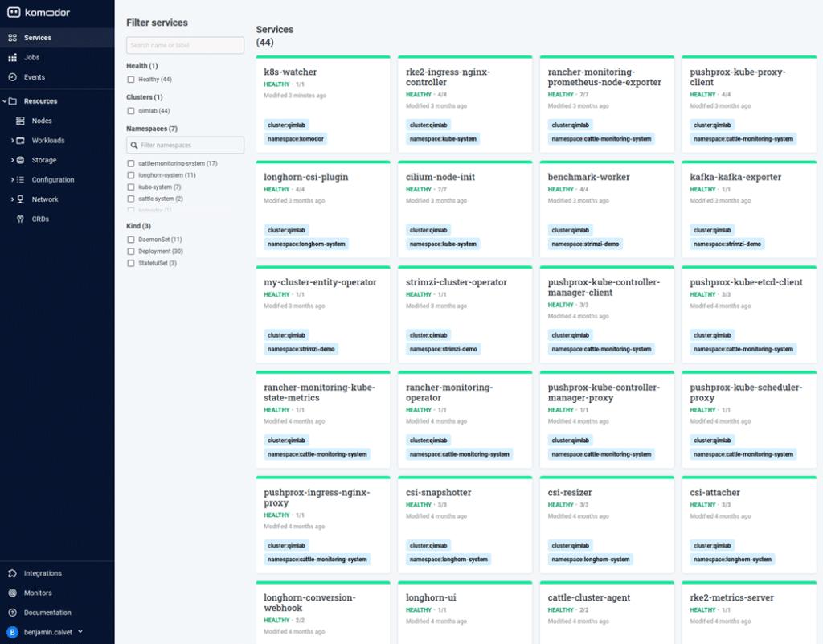Check the cattle-system (2) namespace filter

[x=131, y=199]
